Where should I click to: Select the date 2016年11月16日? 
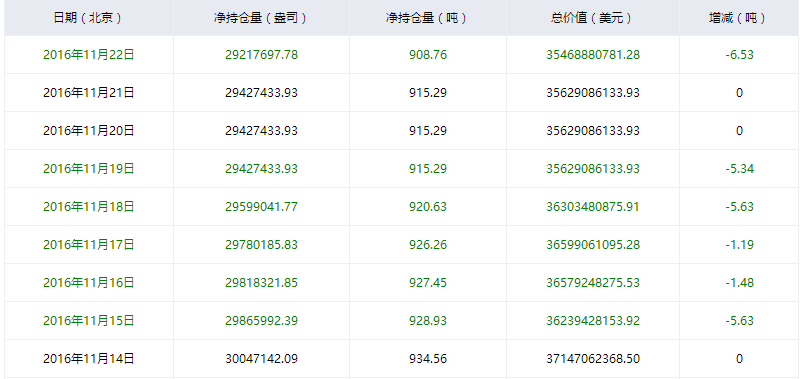pyautogui.click(x=88, y=282)
